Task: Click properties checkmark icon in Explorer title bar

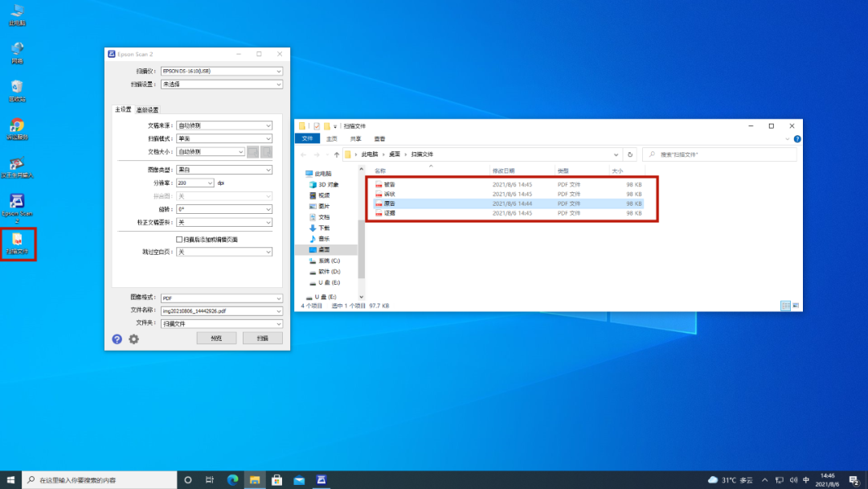Action: coord(317,126)
